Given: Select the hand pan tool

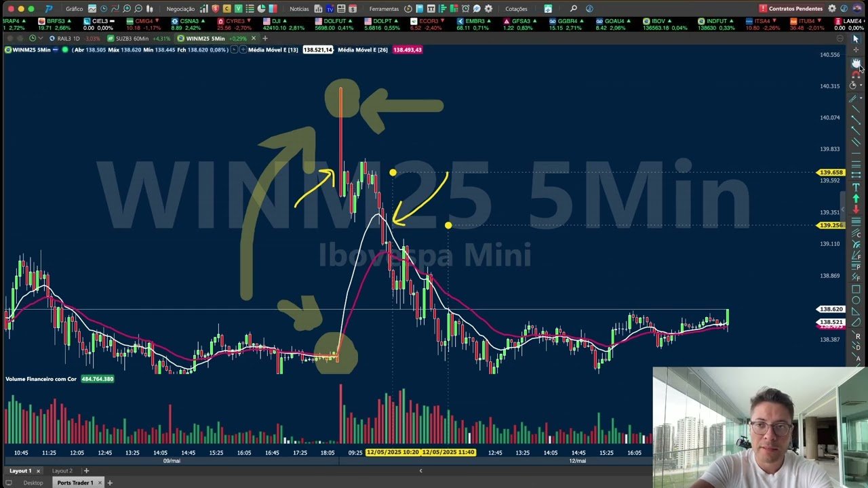Looking at the screenshot, I should (x=856, y=62).
